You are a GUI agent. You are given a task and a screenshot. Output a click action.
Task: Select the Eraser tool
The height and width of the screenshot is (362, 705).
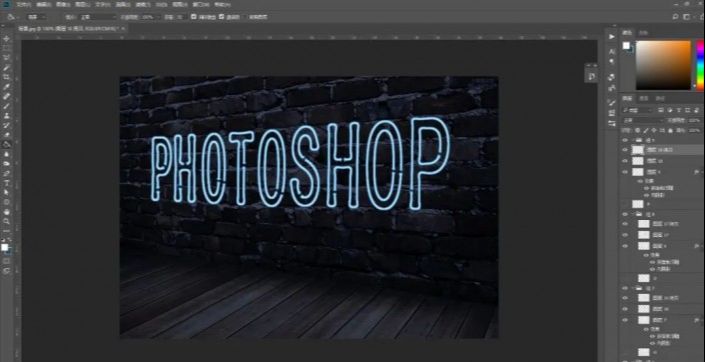point(6,134)
